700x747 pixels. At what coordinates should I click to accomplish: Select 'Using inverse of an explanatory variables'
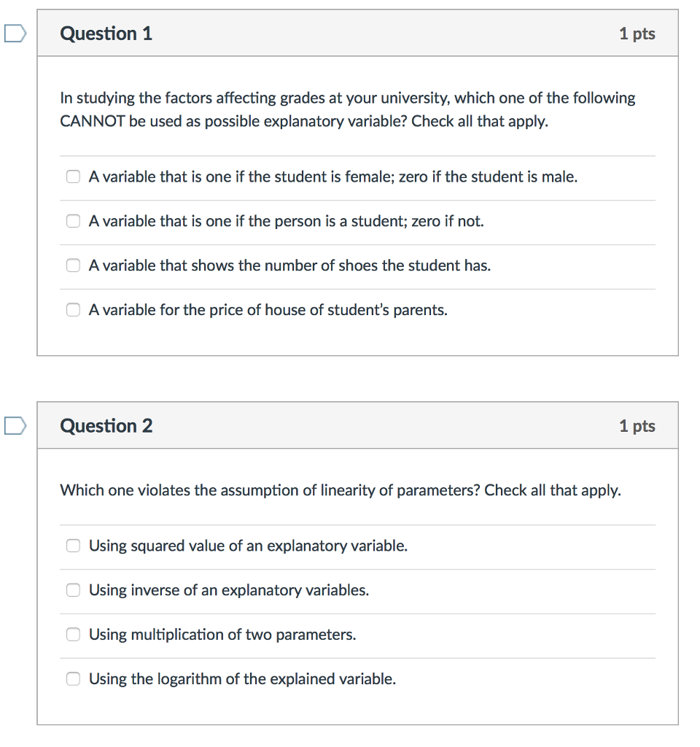73,590
